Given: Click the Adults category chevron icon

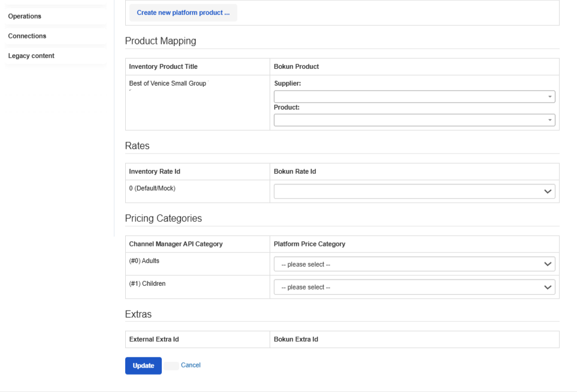Looking at the screenshot, I should pos(548,264).
